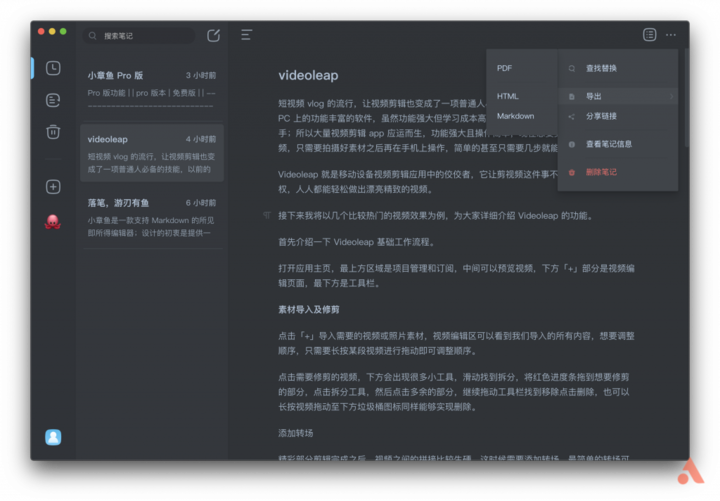Create a new note with compose icon

point(214,35)
